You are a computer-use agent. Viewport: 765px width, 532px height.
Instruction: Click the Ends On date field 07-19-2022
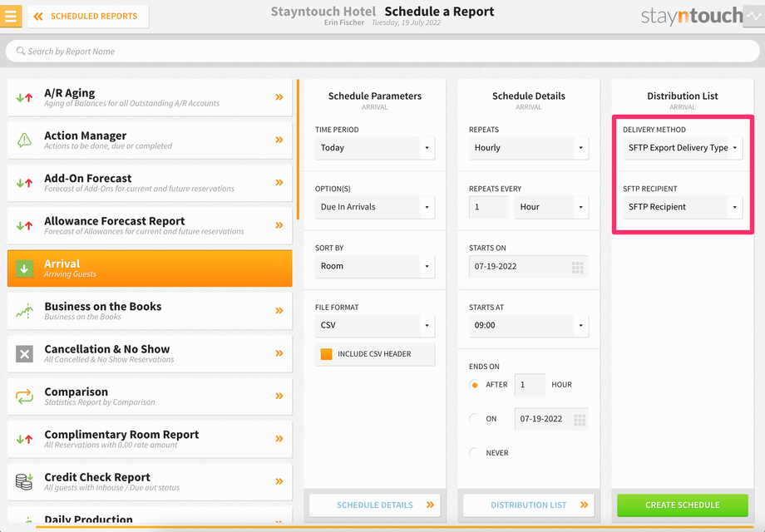551,419
